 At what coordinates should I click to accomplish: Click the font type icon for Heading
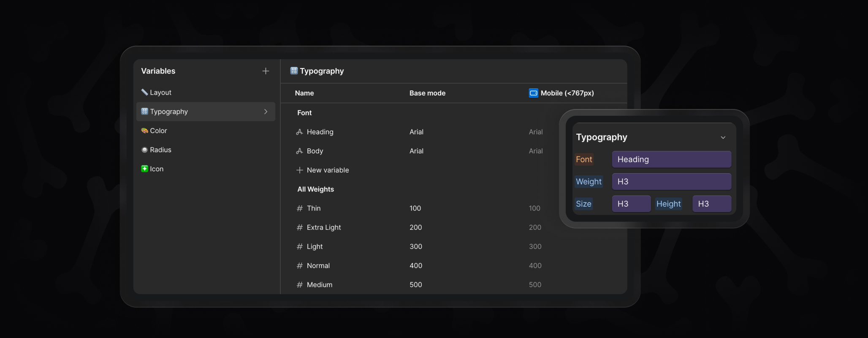(x=299, y=132)
